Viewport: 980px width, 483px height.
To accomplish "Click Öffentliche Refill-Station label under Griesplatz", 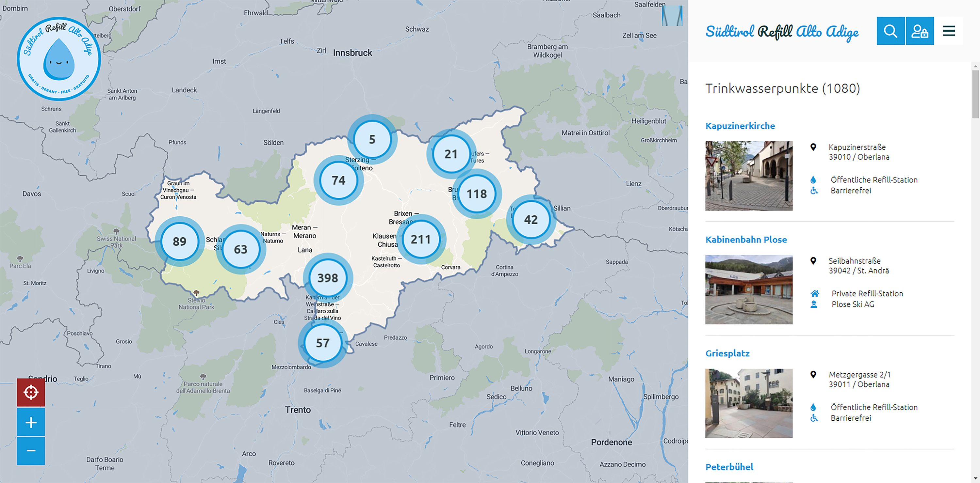I will [874, 407].
